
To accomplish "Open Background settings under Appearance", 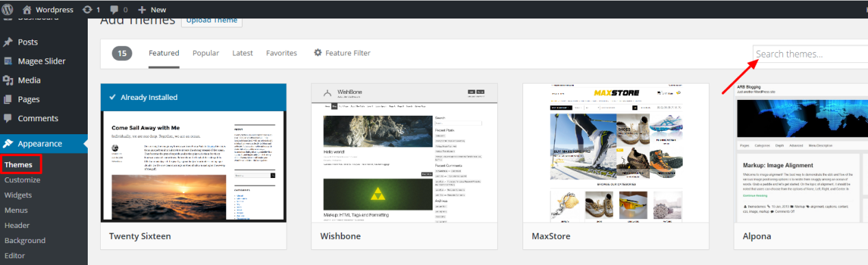I will [x=25, y=240].
